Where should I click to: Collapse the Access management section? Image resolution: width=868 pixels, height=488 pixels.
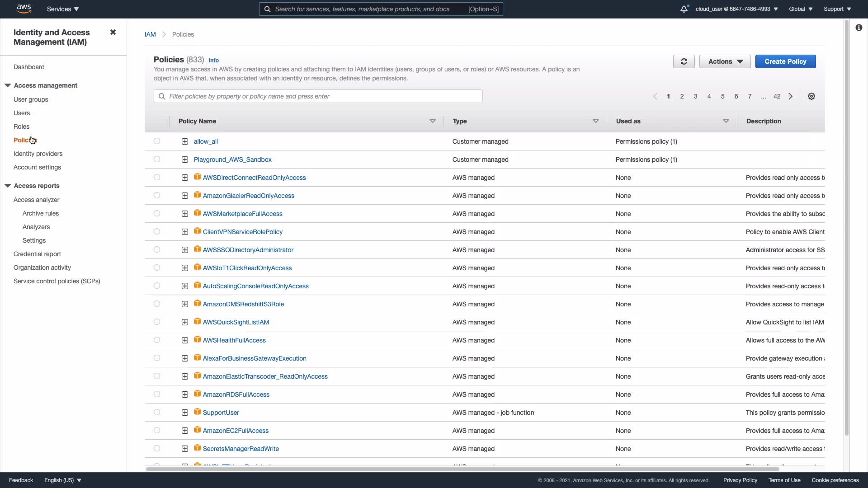pos(8,85)
